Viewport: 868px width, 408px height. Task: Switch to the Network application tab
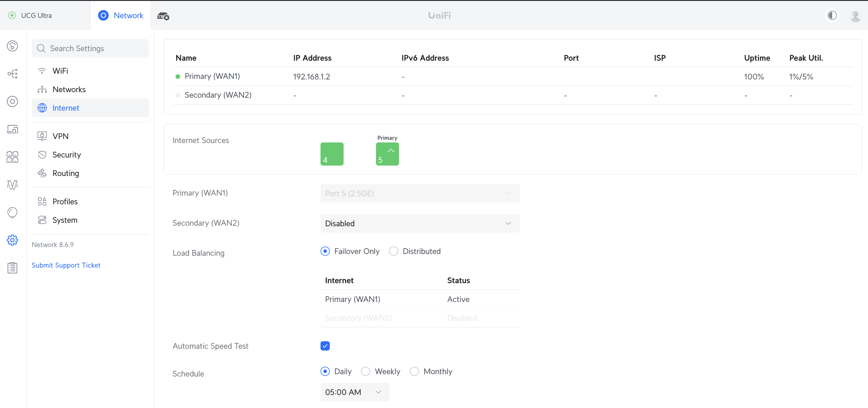coord(121,16)
